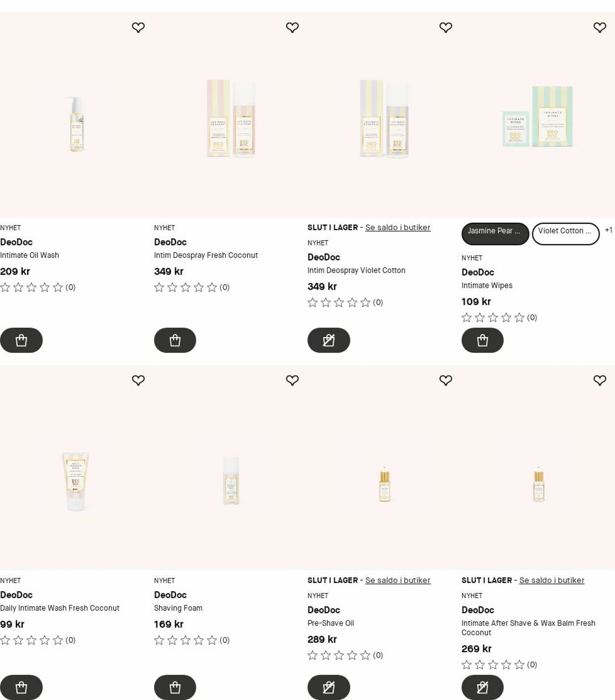Favorite Intim Deospray Fresh Coconut with heart
This screenshot has height=700, width=615.
tap(292, 28)
